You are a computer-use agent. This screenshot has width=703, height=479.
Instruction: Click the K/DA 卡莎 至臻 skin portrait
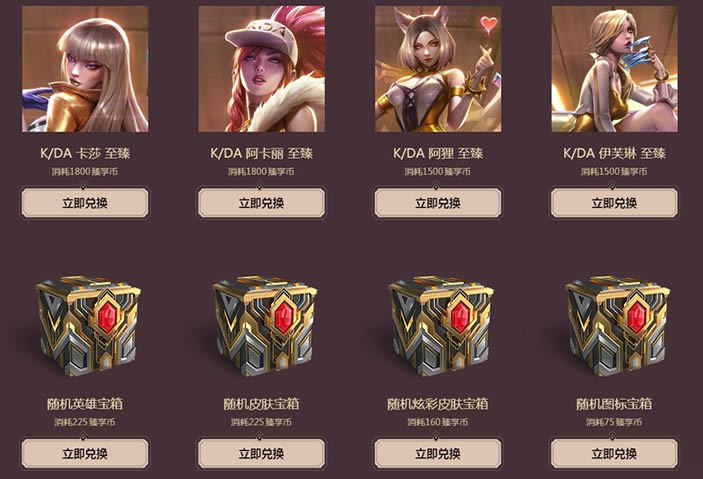(x=85, y=69)
